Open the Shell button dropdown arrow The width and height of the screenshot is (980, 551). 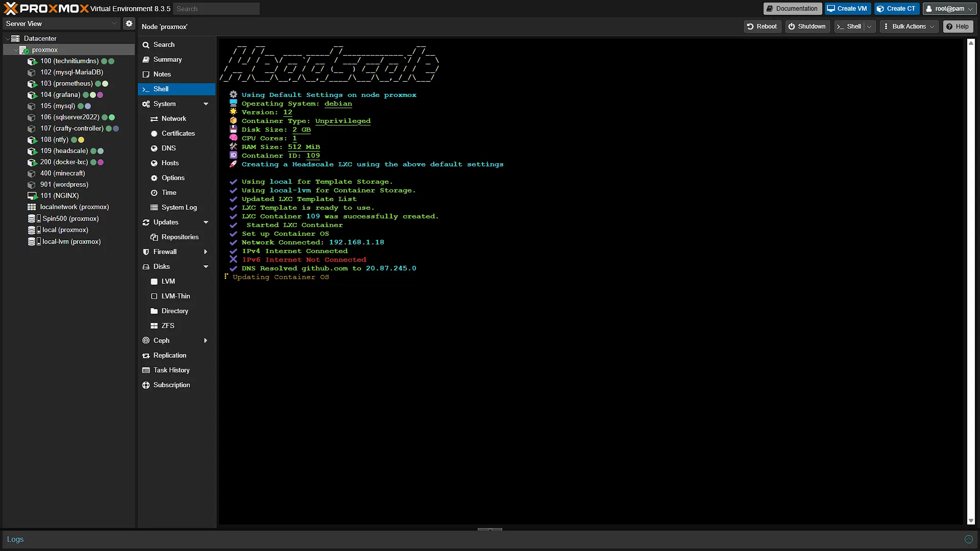click(x=870, y=27)
